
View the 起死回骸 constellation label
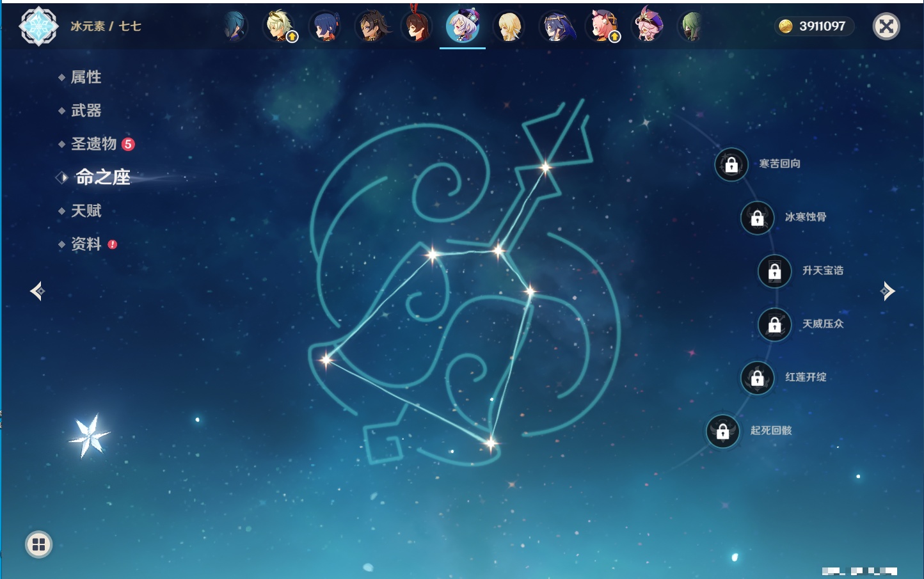point(771,431)
